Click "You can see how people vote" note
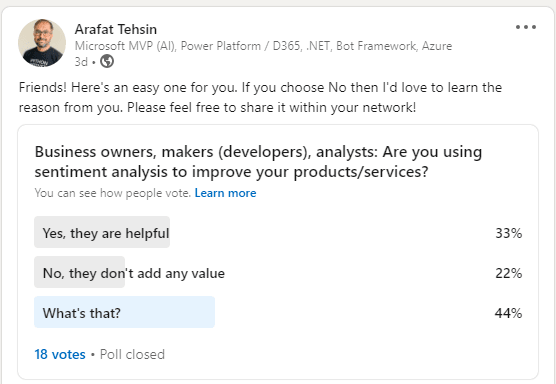This screenshot has height=384, width=556. point(113,193)
